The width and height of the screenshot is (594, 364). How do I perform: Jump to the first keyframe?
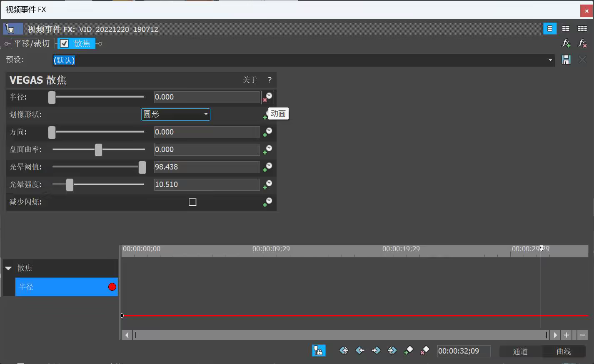click(344, 351)
